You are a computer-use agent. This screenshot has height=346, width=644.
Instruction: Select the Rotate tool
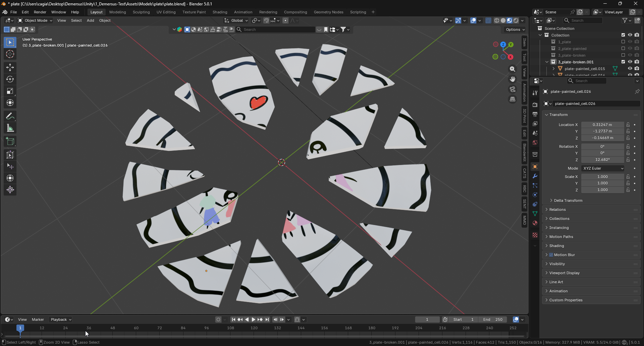[10, 79]
